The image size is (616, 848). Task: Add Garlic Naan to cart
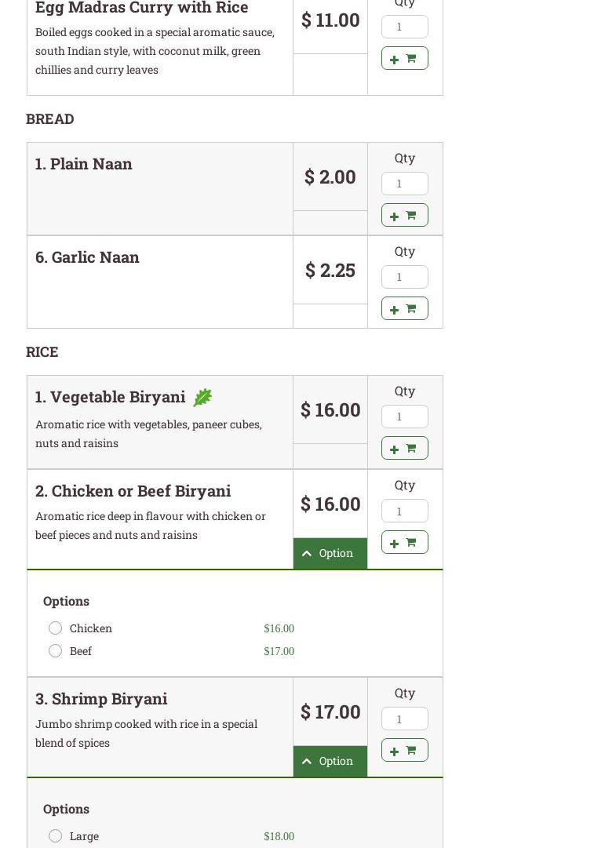tap(404, 308)
